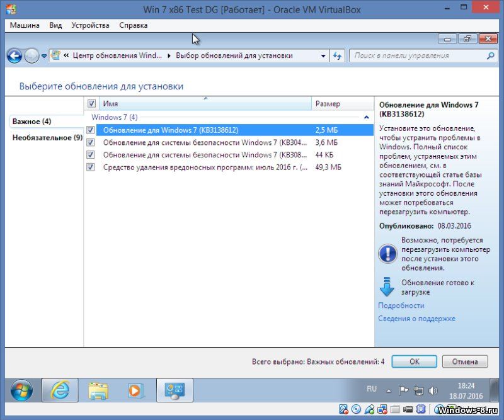This screenshot has height=420, width=504.
Task: Click the Control Panel taskbar icon
Action: tap(175, 390)
